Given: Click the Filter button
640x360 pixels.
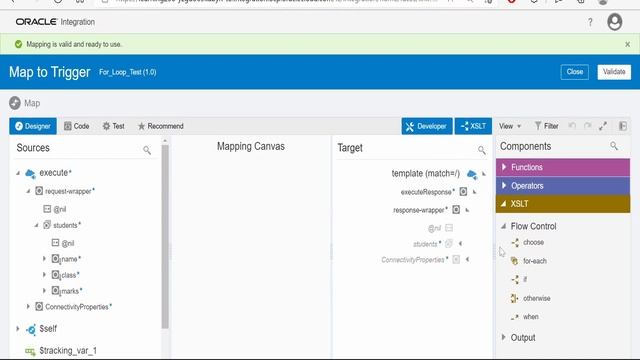Looking at the screenshot, I should 547,126.
